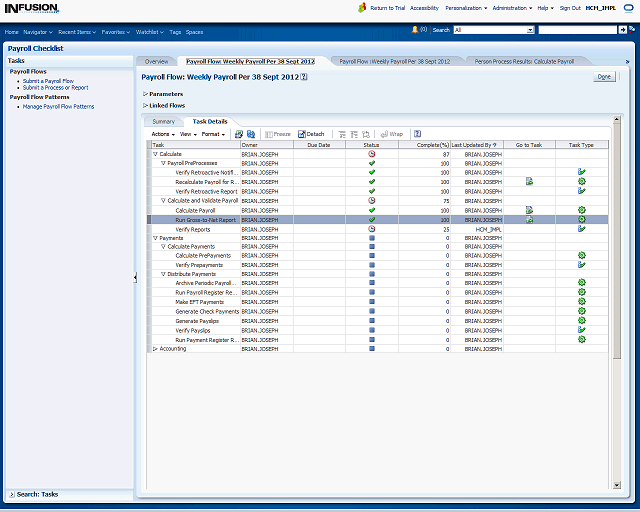Click the notifications bell icon
This screenshot has height=512, width=640.
coord(414,30)
